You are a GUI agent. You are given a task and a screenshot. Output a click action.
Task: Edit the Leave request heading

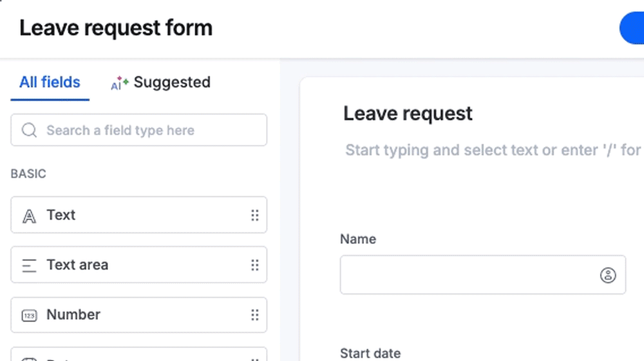408,114
